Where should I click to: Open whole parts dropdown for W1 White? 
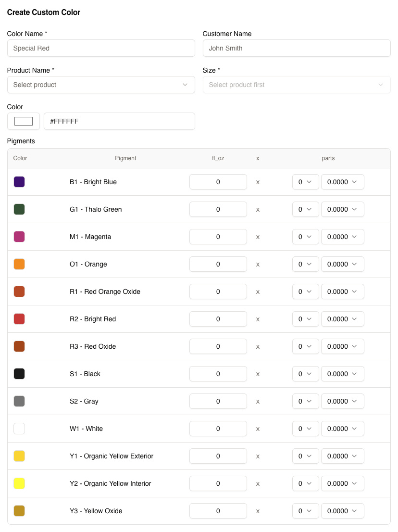[305, 429]
